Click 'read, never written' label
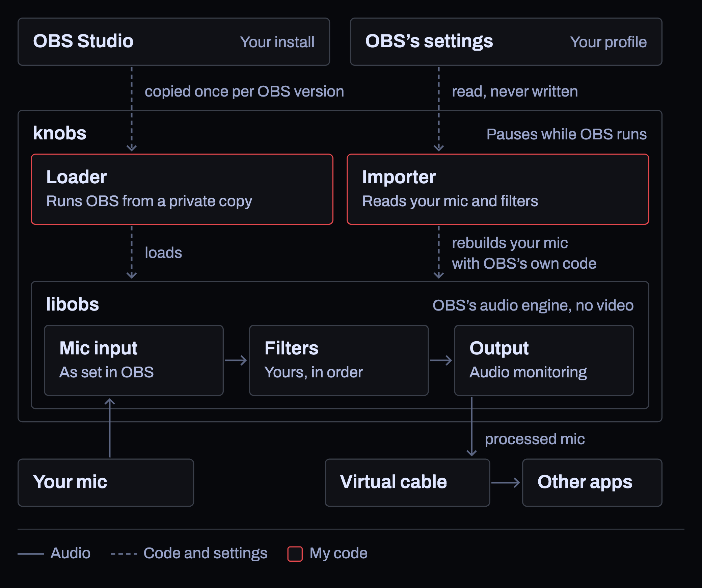 pyautogui.click(x=515, y=91)
